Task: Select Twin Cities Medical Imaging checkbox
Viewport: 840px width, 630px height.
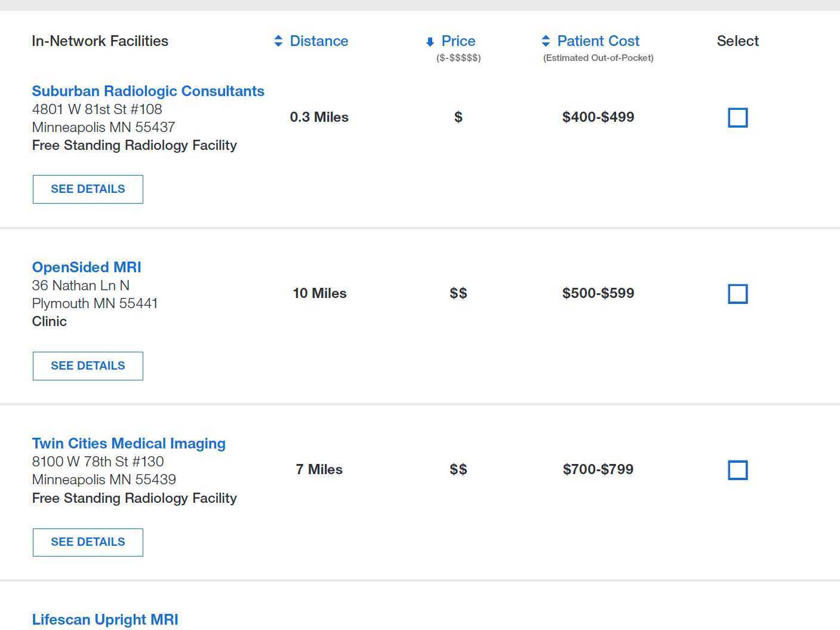Action: [x=738, y=470]
